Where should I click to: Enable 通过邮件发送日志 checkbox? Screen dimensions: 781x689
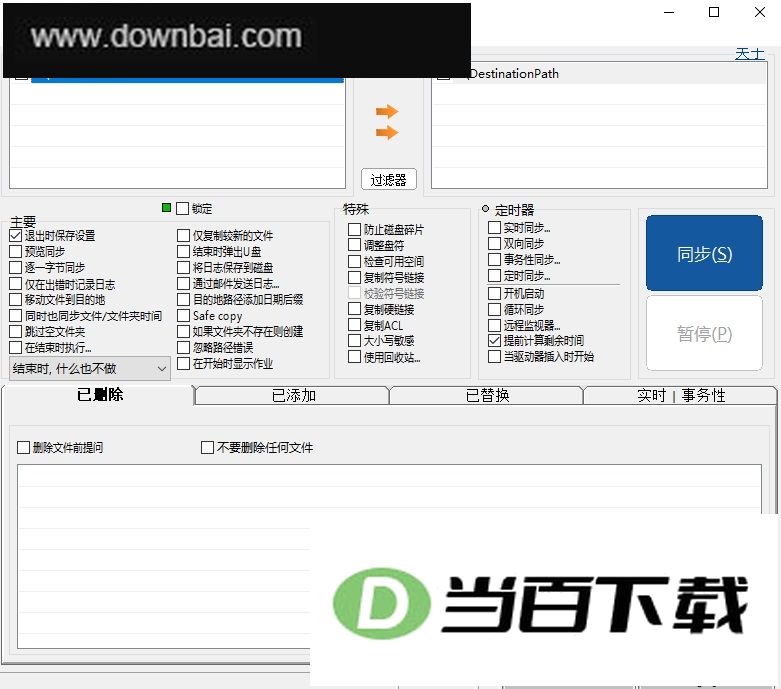184,283
